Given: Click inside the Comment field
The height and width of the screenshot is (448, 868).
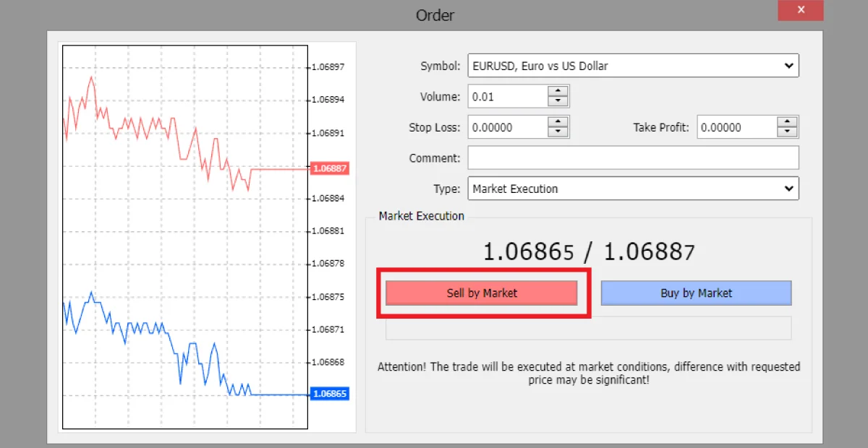Looking at the screenshot, I should pyautogui.click(x=633, y=158).
